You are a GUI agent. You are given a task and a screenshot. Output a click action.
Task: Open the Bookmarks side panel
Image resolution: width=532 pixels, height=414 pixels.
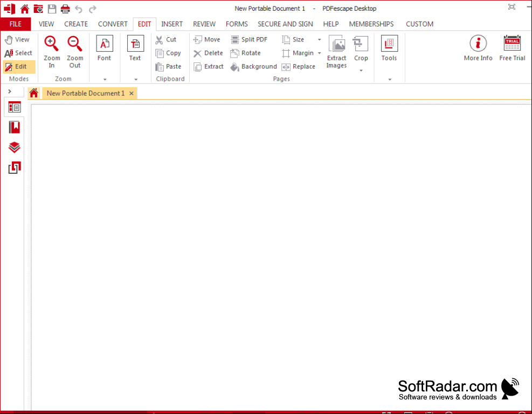14,128
